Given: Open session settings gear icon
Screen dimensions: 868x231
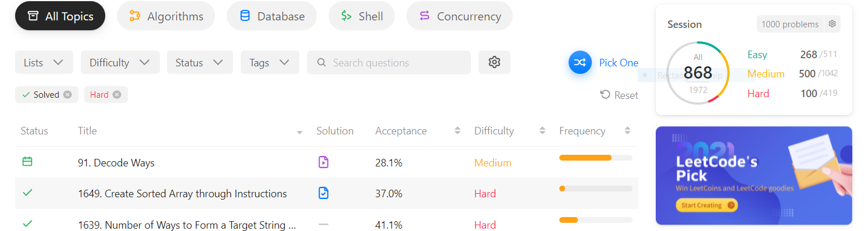Looking at the screenshot, I should (832, 24).
